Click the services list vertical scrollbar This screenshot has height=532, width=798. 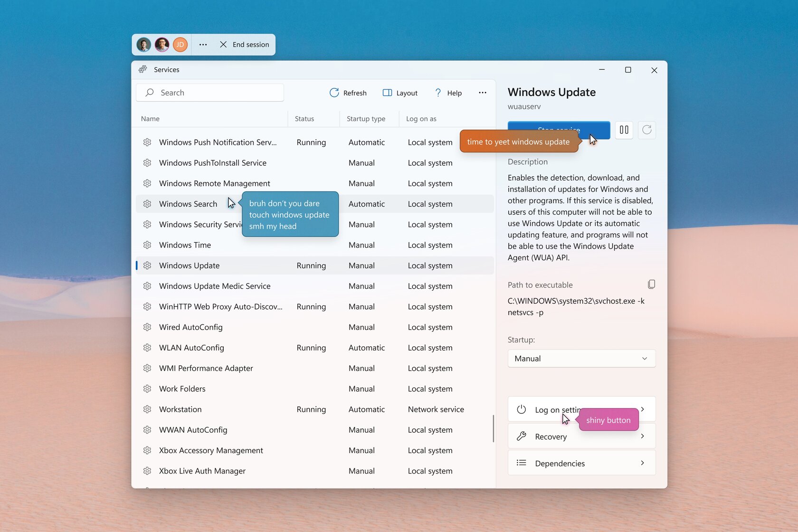pos(494,428)
